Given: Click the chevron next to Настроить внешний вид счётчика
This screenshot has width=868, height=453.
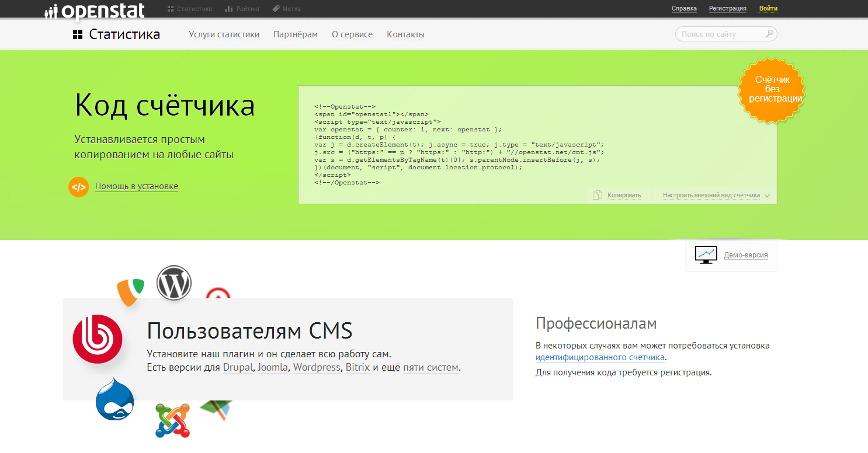Looking at the screenshot, I should pyautogui.click(x=767, y=196).
